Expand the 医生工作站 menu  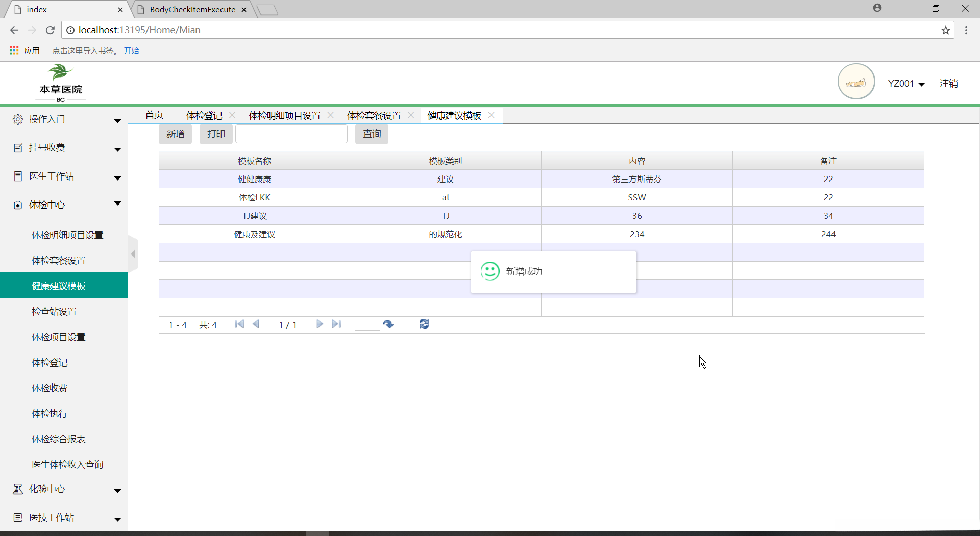[x=118, y=178]
